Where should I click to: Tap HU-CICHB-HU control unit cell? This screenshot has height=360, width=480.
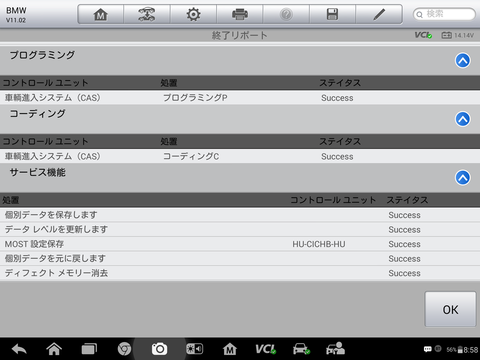pos(319,244)
